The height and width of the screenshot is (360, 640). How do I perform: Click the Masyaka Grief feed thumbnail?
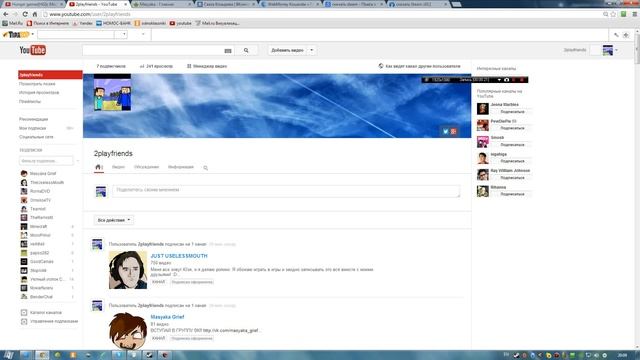[x=128, y=331]
